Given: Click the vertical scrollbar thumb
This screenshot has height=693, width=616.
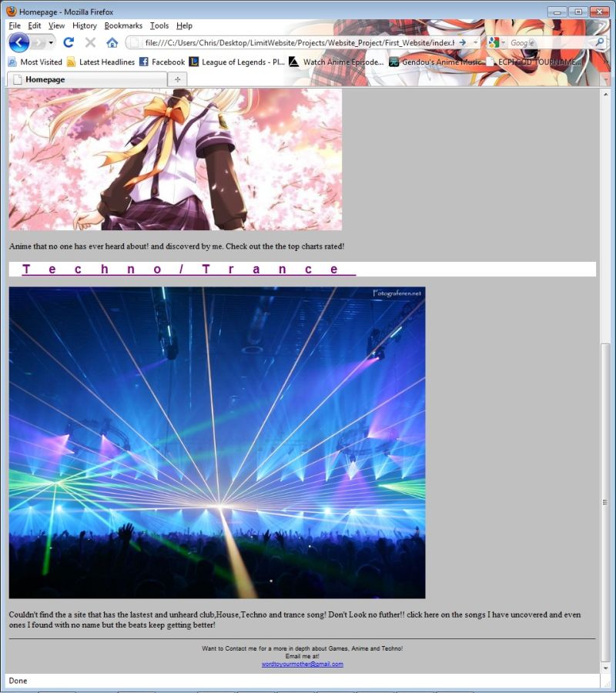Looking at the screenshot, I should [605, 501].
